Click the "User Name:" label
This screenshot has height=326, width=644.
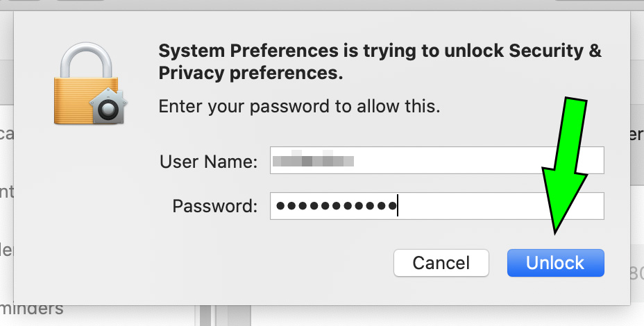[x=209, y=162]
